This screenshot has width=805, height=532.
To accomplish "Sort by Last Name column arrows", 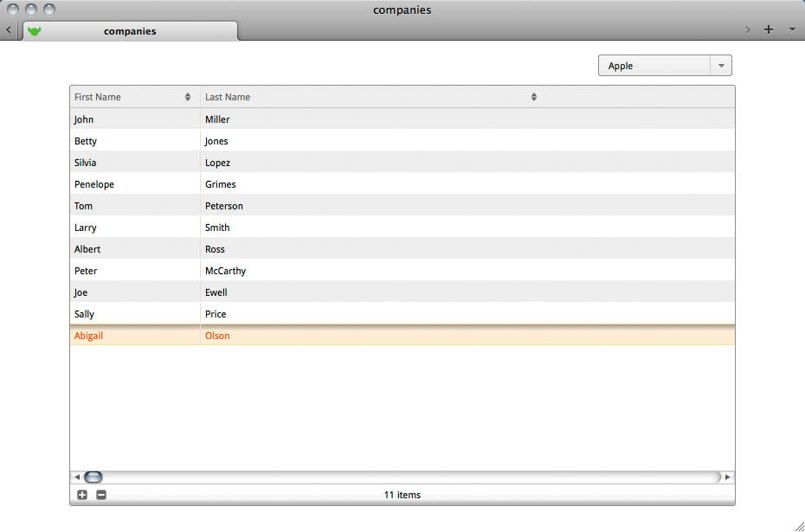I will click(534, 97).
